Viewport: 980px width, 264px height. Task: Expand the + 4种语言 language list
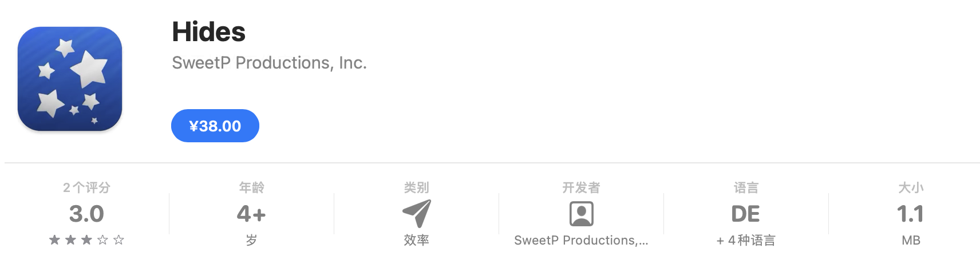[x=746, y=241]
